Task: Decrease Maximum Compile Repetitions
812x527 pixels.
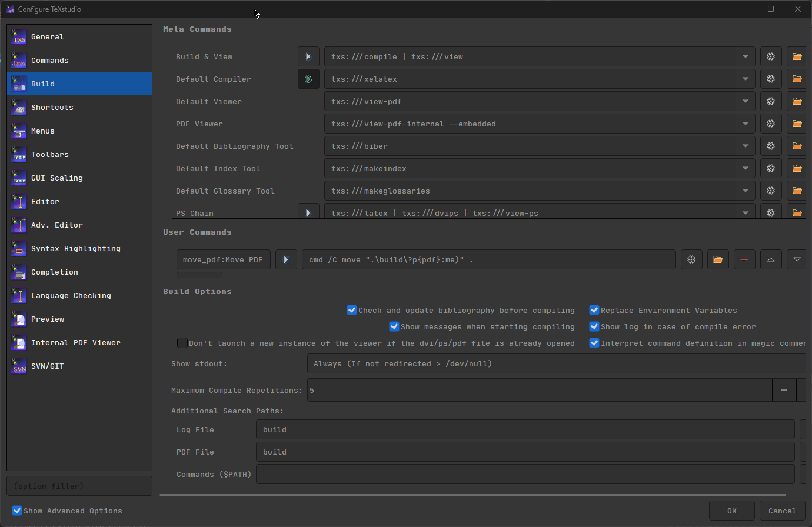Action: pyautogui.click(x=785, y=390)
